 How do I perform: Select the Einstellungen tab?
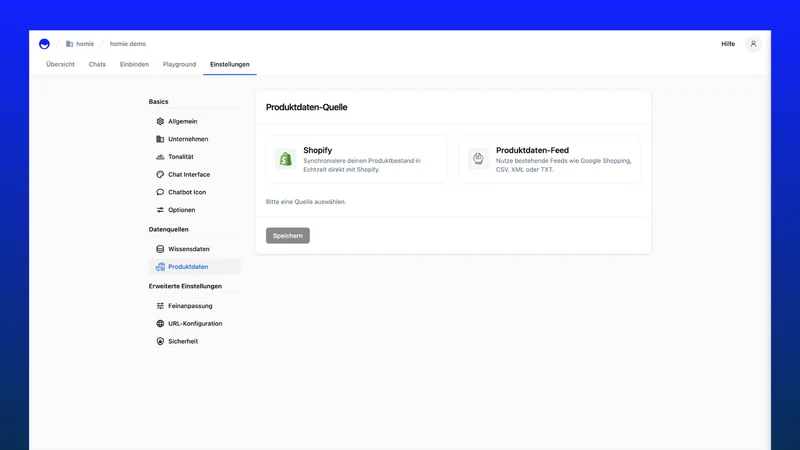(230, 64)
